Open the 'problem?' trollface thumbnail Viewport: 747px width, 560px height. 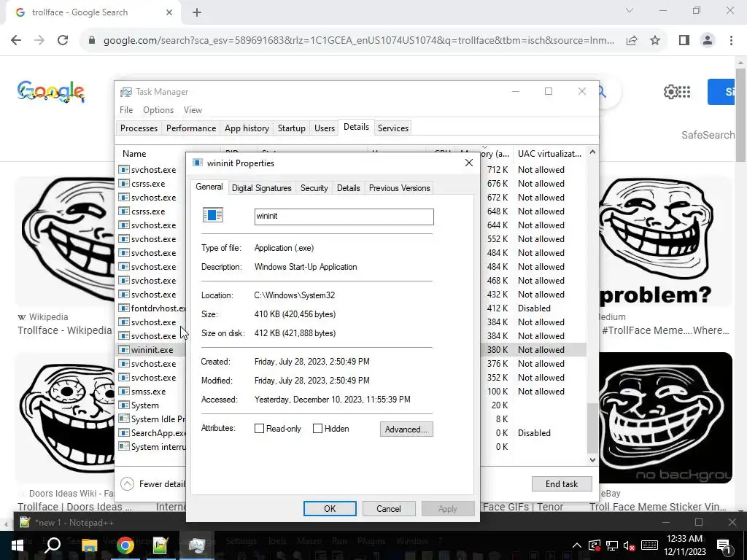pyautogui.click(x=665, y=242)
